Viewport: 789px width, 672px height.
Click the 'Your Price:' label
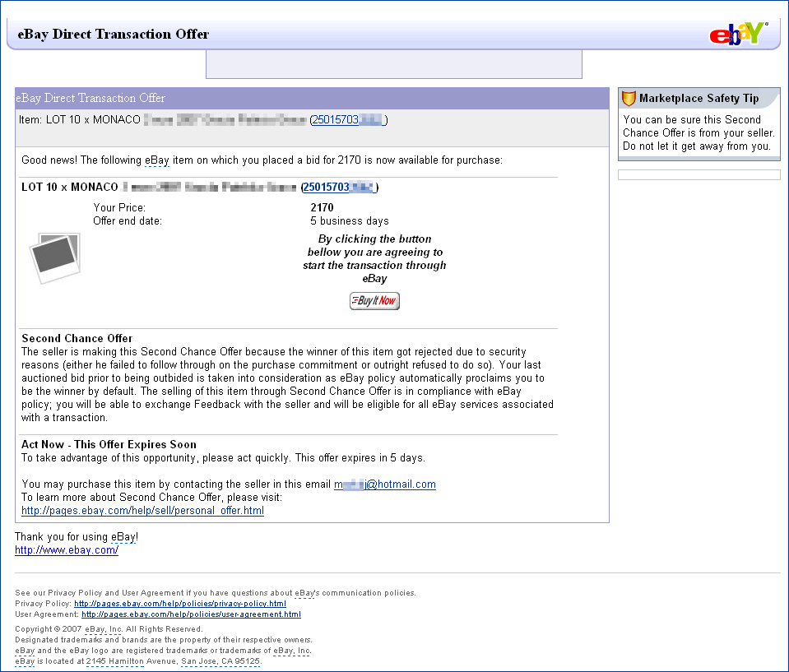point(119,207)
